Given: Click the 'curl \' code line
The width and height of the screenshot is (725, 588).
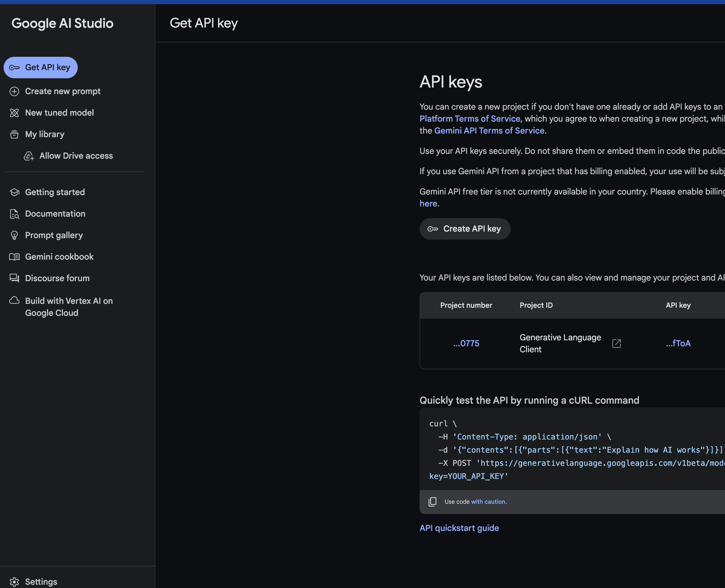Looking at the screenshot, I should pos(443,424).
